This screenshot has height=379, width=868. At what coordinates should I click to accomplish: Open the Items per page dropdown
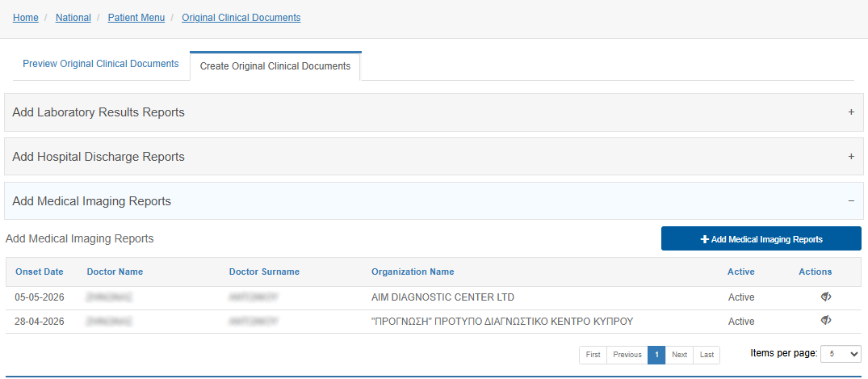coord(841,354)
